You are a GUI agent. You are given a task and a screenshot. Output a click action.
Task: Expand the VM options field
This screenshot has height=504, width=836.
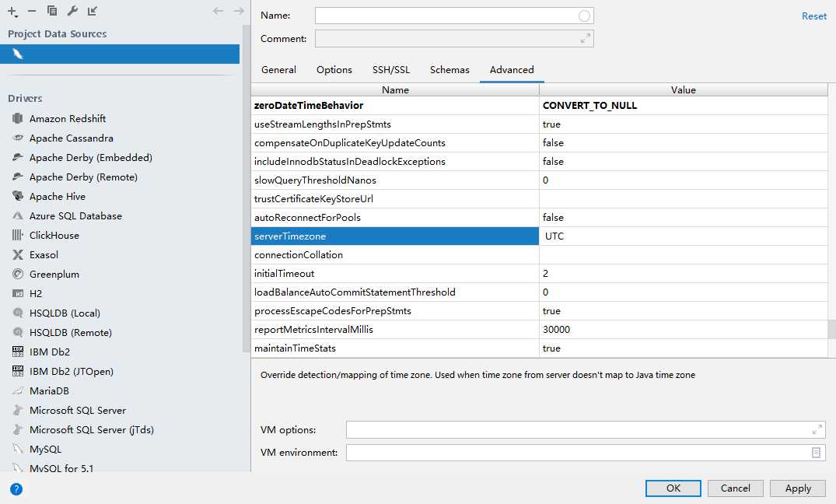(x=817, y=429)
